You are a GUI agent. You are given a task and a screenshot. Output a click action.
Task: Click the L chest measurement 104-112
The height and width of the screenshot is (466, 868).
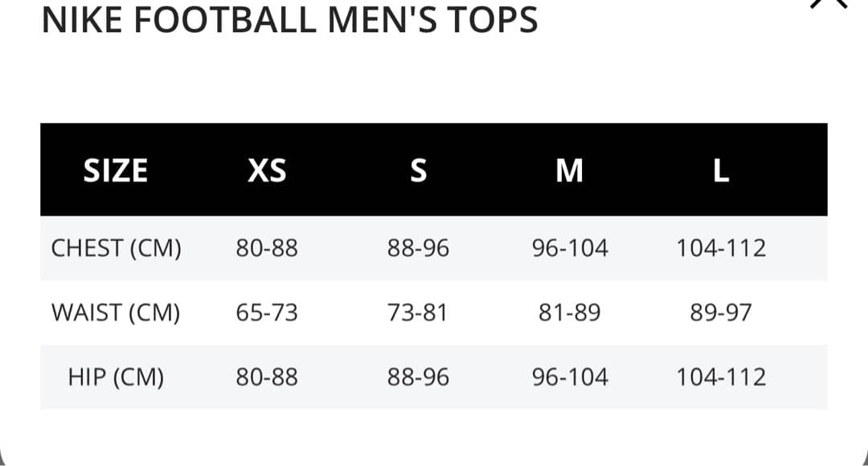click(721, 248)
